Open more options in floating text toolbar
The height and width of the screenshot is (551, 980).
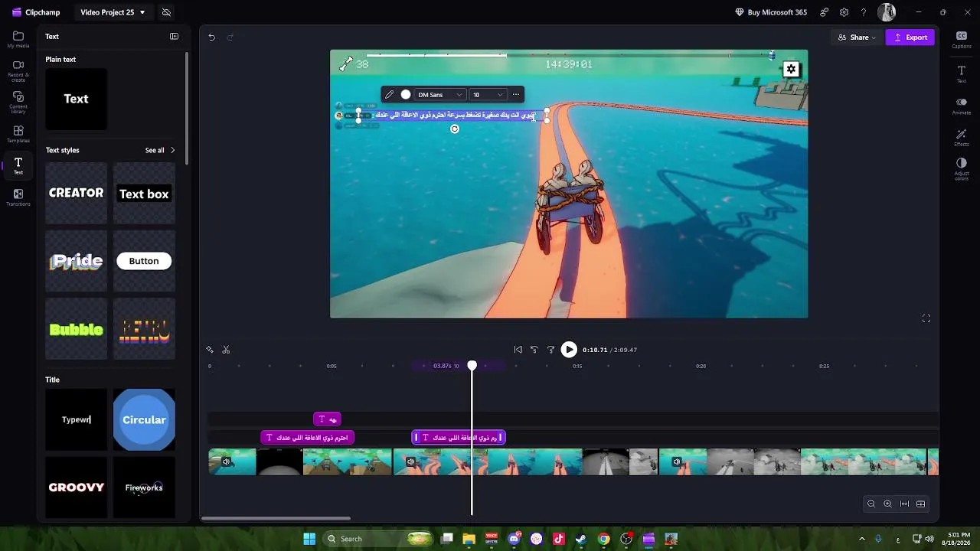[516, 95]
